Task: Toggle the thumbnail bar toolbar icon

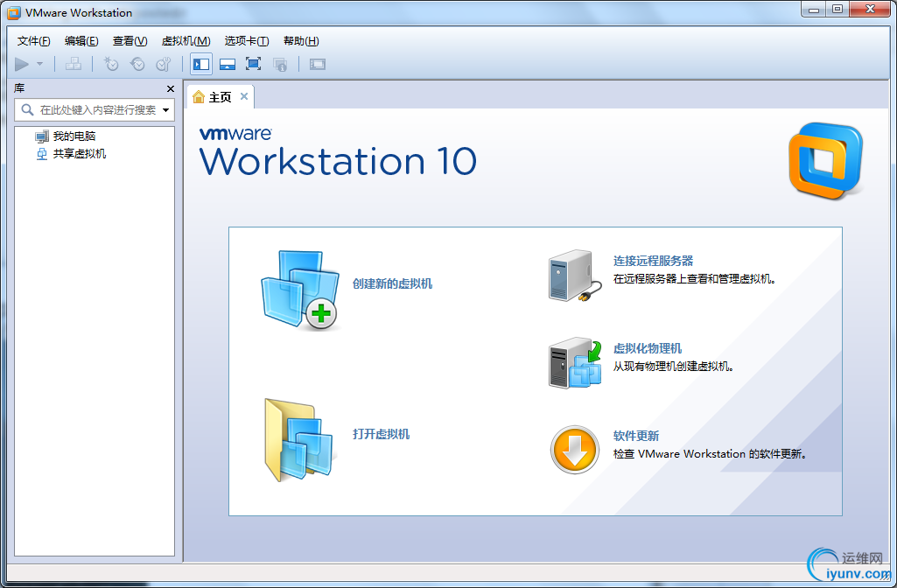Action: tap(228, 64)
